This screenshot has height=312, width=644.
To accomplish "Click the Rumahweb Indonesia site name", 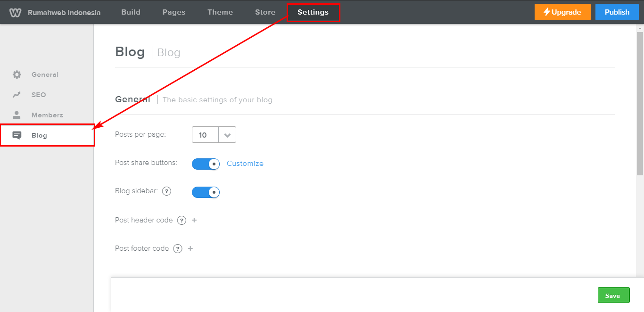I will pyautogui.click(x=64, y=13).
